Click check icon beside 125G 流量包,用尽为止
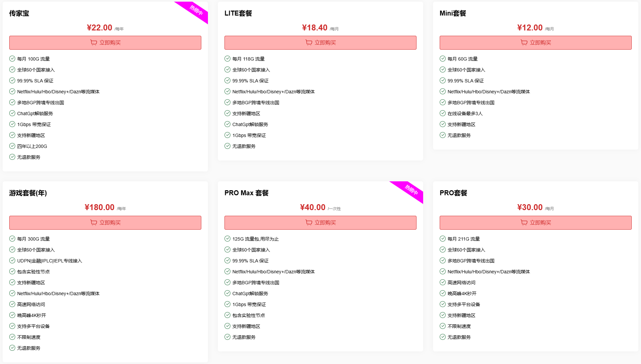The width and height of the screenshot is (641, 364). click(227, 239)
